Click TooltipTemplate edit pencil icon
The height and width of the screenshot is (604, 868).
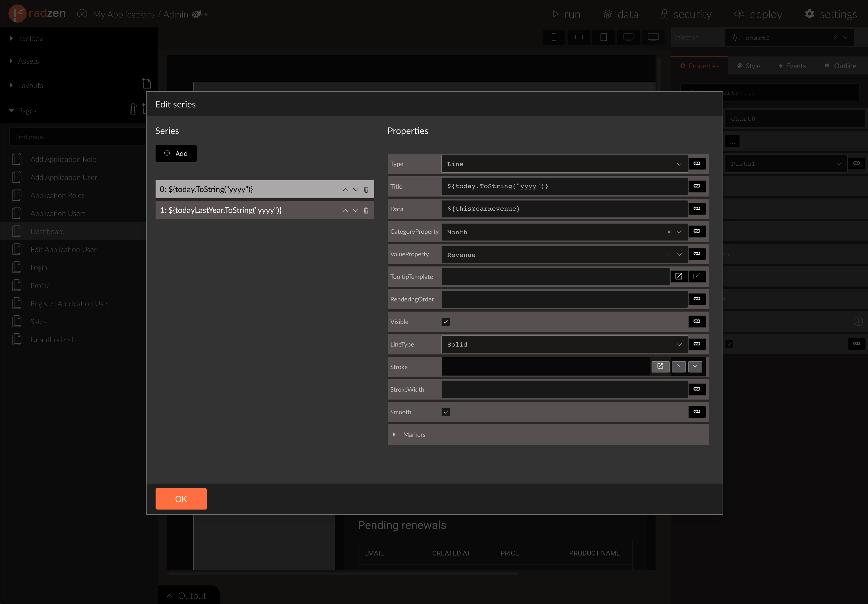click(697, 276)
